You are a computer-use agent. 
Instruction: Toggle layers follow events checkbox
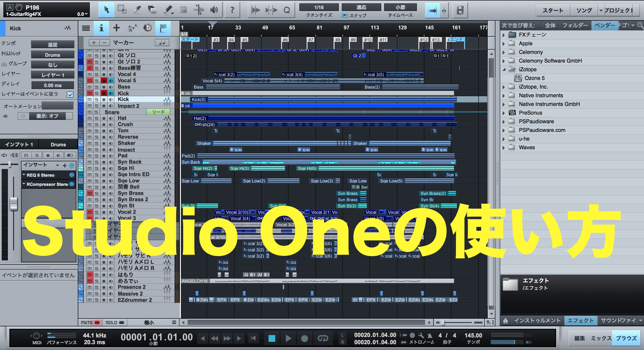point(70,94)
